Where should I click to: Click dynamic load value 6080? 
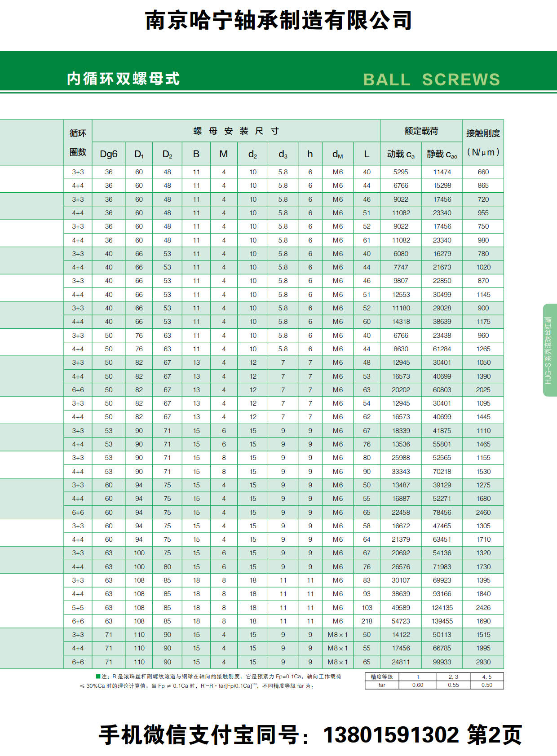[x=401, y=254]
